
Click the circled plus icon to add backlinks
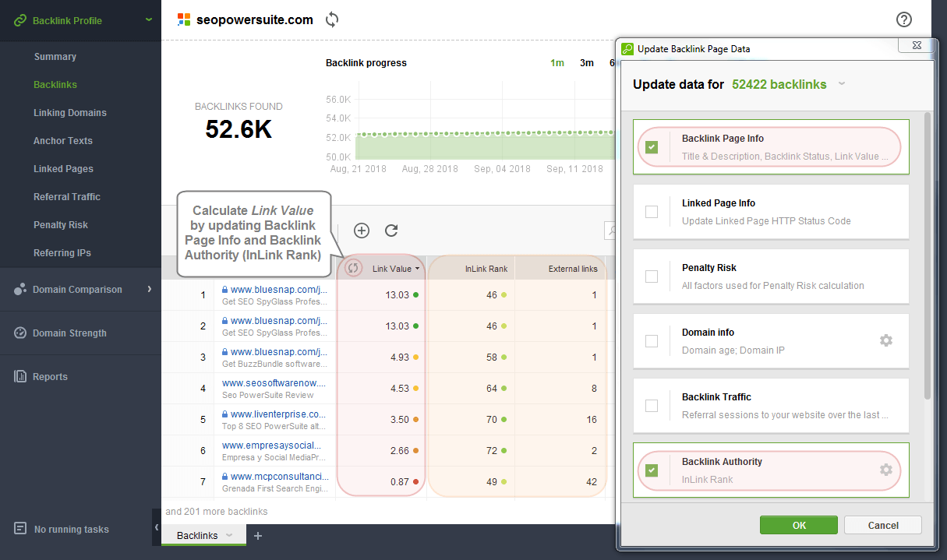click(362, 230)
